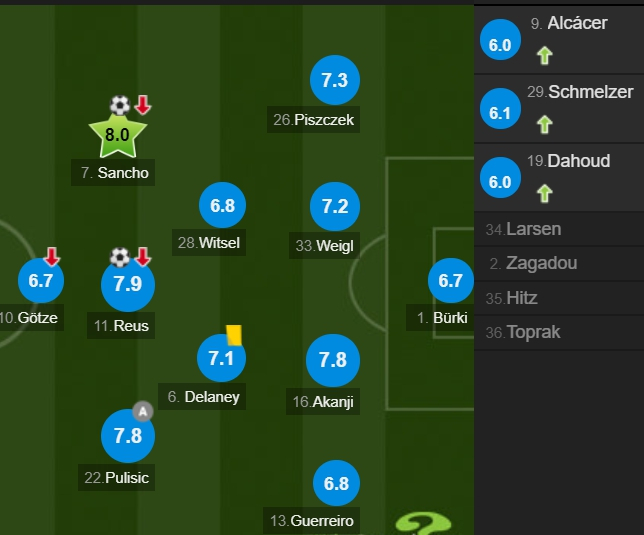Select Bürki's 6.7 rating circle

[x=450, y=281]
